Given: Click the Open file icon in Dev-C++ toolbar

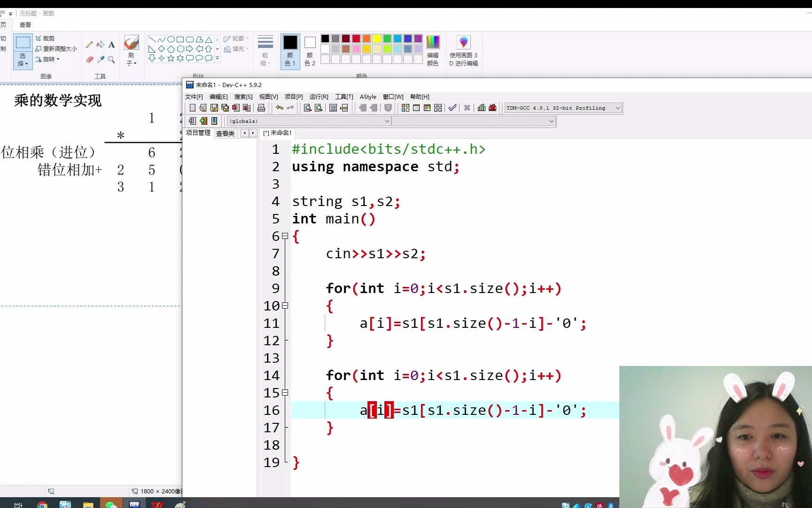Looking at the screenshot, I should coord(203,108).
